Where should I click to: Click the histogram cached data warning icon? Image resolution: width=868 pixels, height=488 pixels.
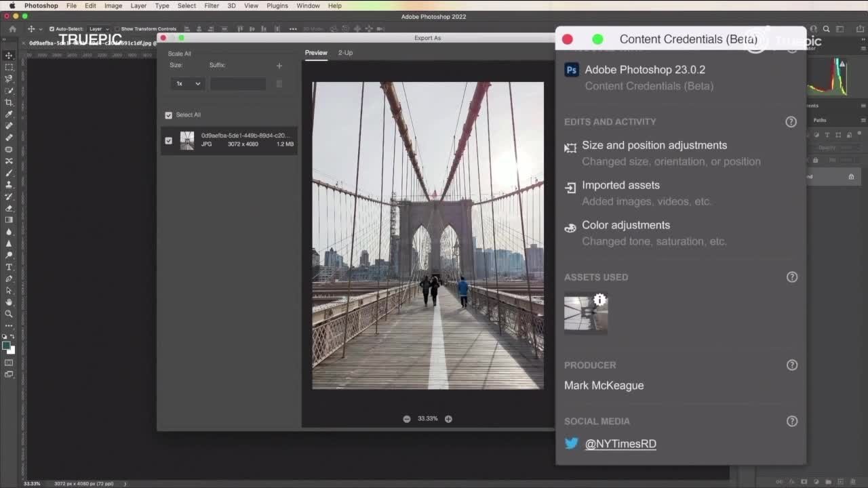(x=841, y=63)
